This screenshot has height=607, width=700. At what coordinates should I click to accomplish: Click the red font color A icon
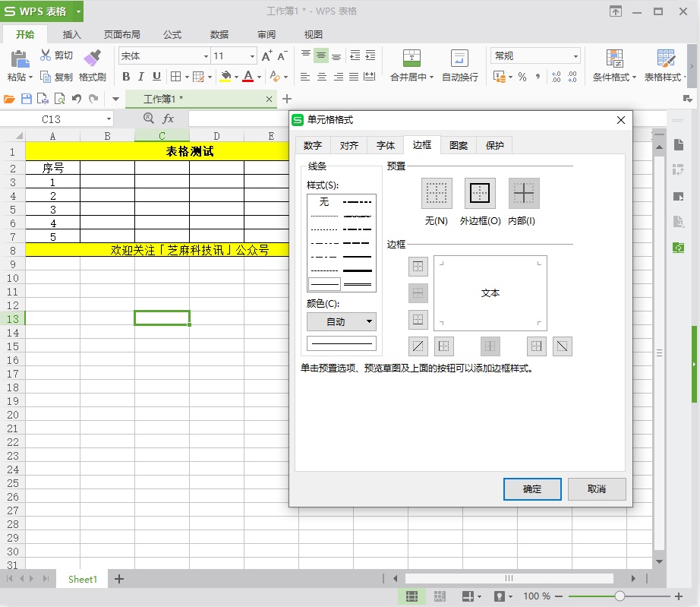tap(248, 77)
